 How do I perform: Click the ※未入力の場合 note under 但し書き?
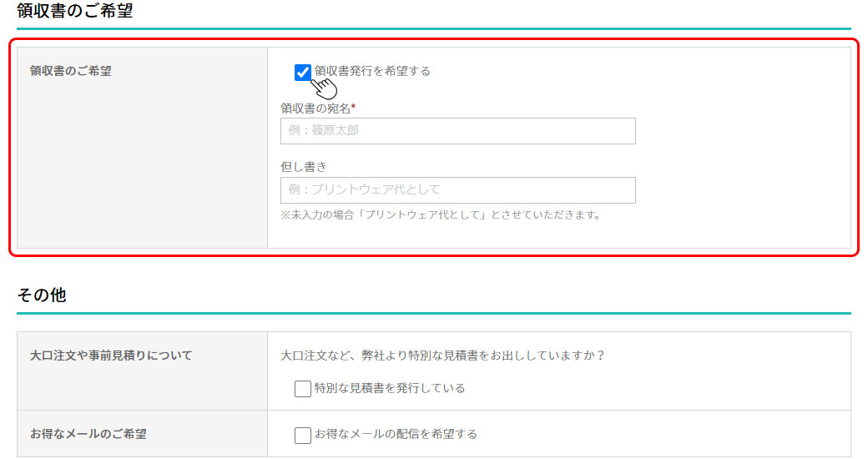coord(441,214)
